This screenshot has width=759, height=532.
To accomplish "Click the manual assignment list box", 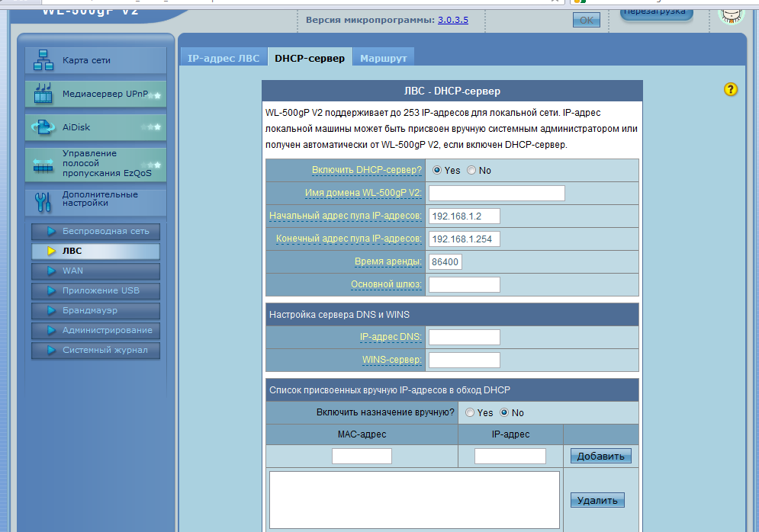I will [x=414, y=500].
